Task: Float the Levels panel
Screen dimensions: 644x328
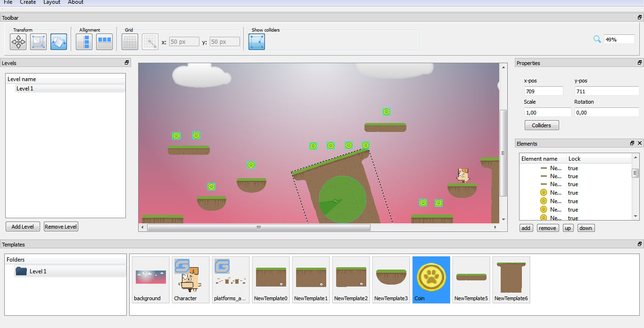Action: click(127, 63)
